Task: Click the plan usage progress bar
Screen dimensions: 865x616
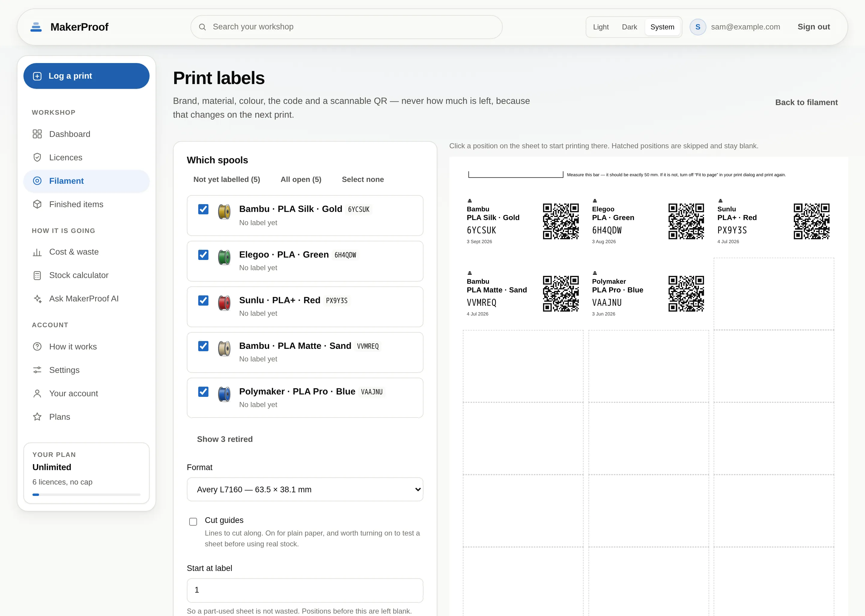Action: tap(86, 495)
